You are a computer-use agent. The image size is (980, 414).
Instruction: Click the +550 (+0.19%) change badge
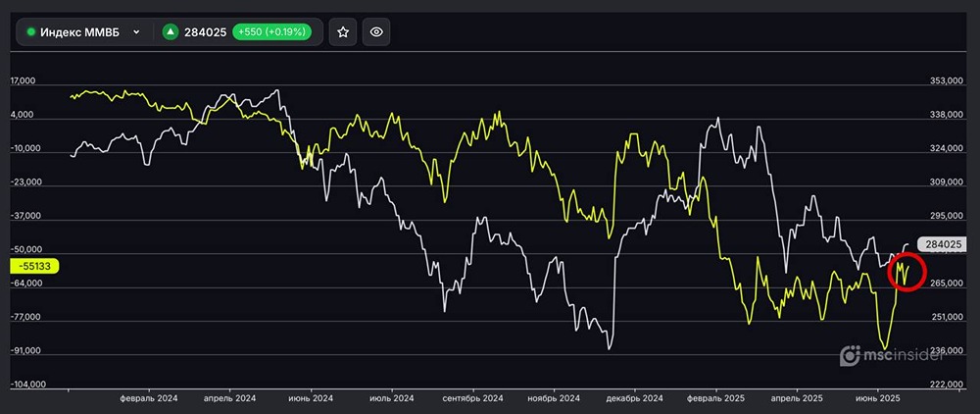click(271, 32)
